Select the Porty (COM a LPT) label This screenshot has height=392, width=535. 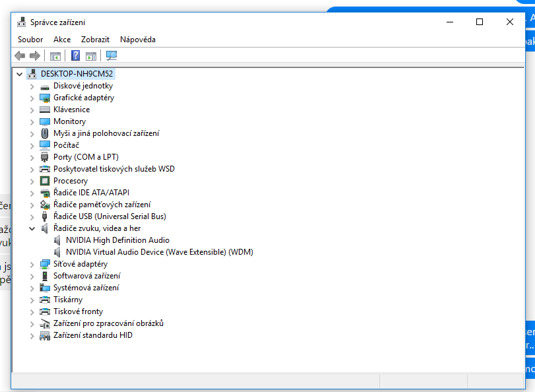[86, 157]
